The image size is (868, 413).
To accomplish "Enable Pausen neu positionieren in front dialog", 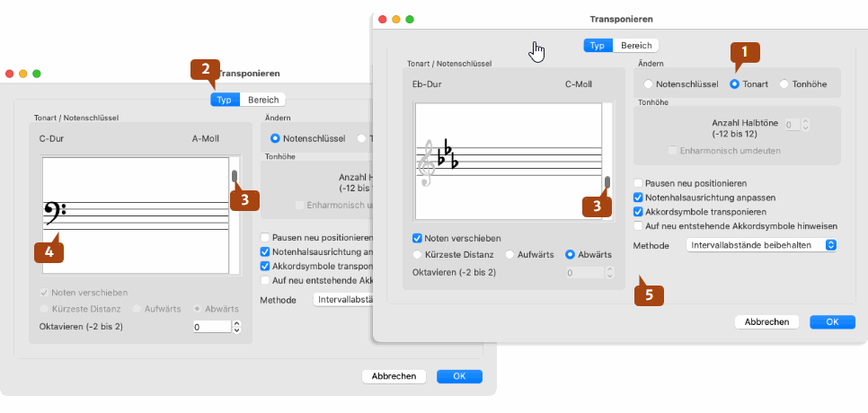I will pos(639,183).
